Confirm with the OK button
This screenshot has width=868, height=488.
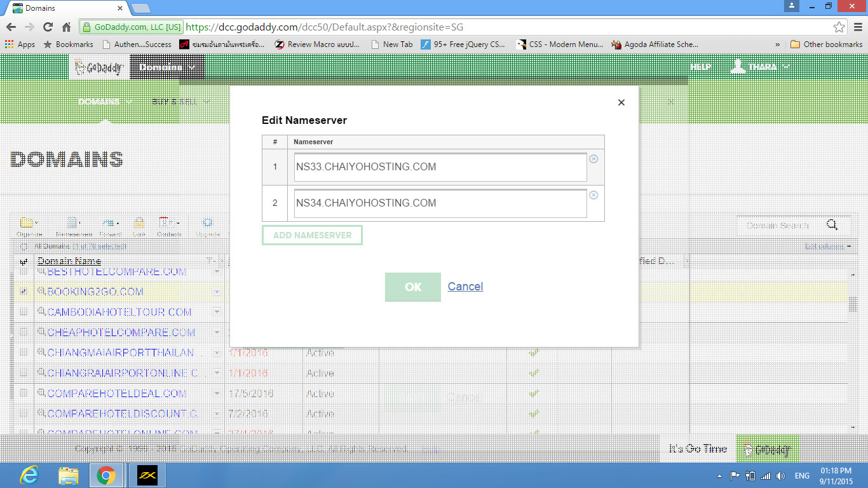tap(413, 287)
